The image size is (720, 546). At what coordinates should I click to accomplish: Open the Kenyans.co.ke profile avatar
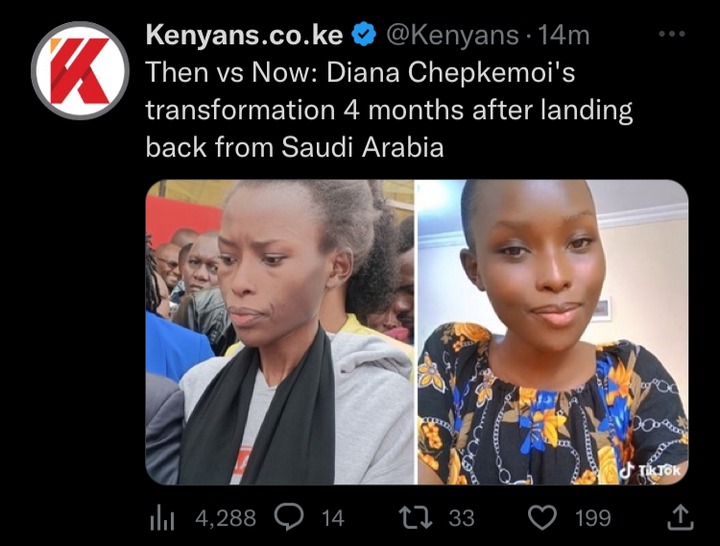(80, 70)
